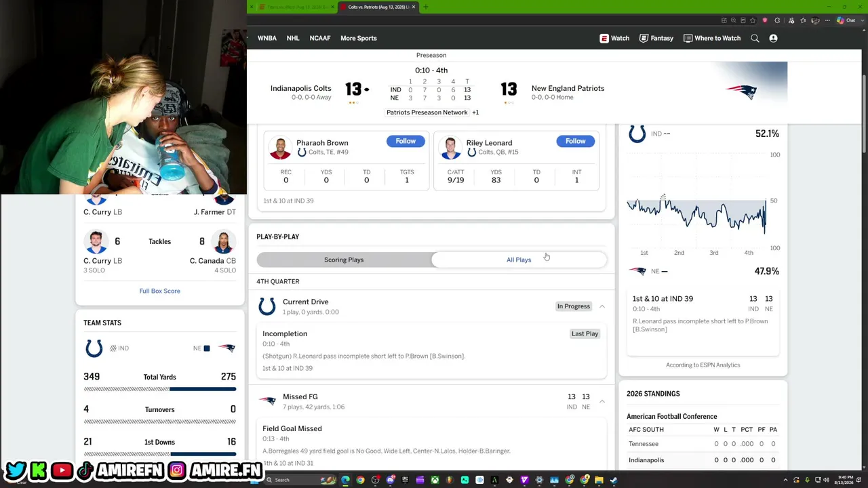Open Tennessee in AFC South standings
This screenshot has height=488, width=868.
pyautogui.click(x=644, y=444)
